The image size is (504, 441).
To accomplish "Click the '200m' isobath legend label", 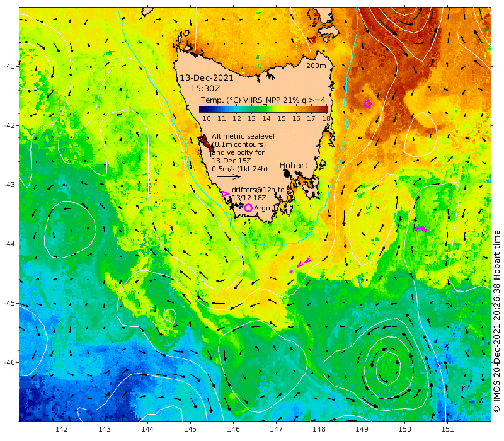I will pos(316,66).
